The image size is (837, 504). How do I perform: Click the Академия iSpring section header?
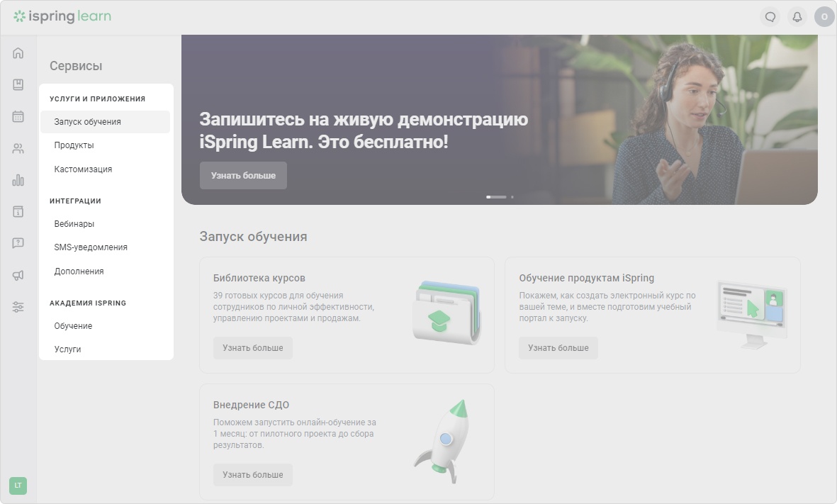(88, 303)
